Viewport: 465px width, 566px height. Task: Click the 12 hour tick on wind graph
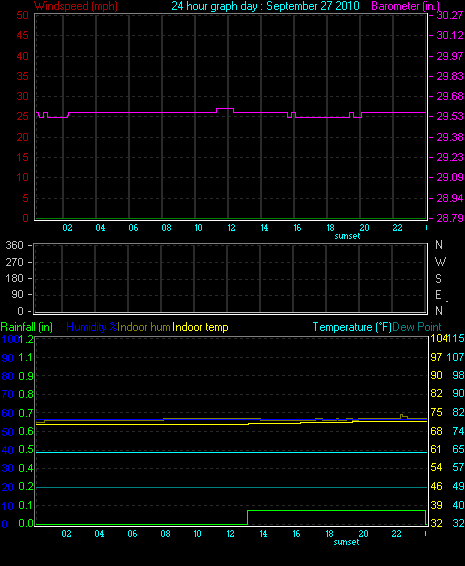coord(231,228)
